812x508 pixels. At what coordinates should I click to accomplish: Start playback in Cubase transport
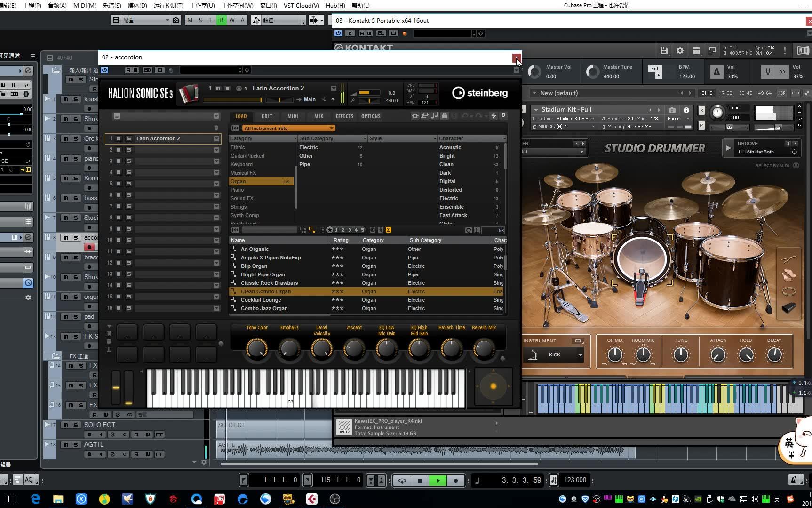click(x=438, y=480)
